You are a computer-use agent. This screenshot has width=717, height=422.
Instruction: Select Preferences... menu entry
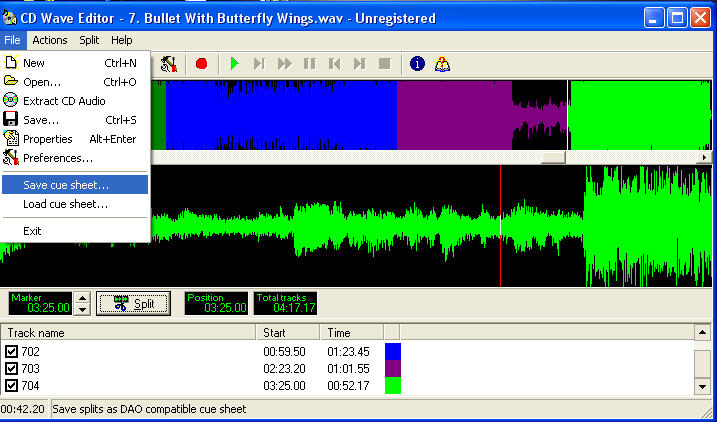click(75, 158)
